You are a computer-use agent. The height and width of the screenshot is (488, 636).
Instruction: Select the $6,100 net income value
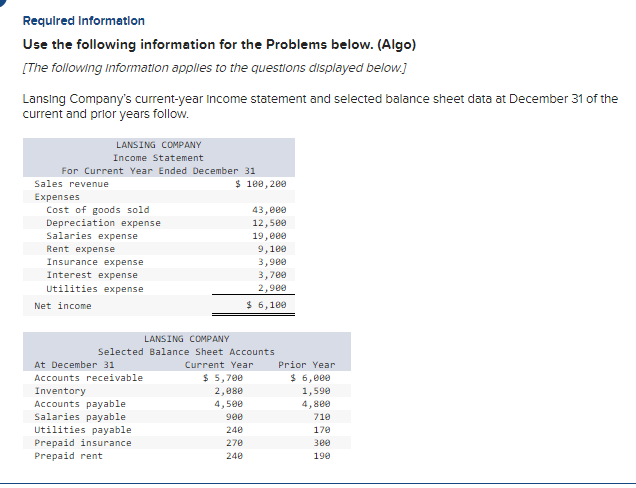click(266, 305)
